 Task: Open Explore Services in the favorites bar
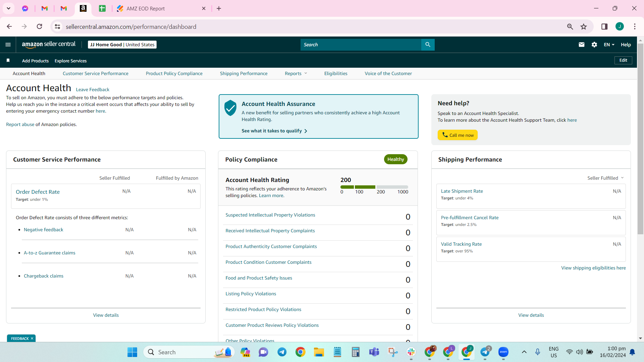(x=70, y=61)
